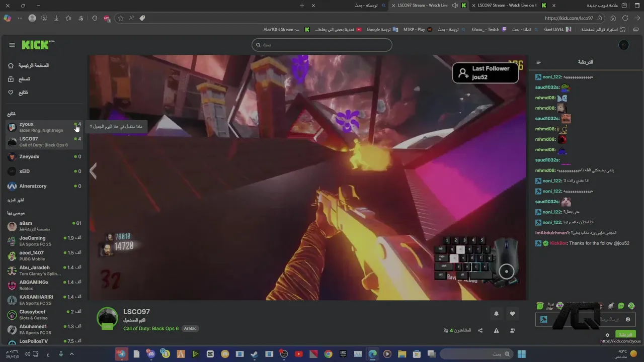This screenshot has height=362, width=644.
Task: Send chat message with green button
Action: click(625, 334)
